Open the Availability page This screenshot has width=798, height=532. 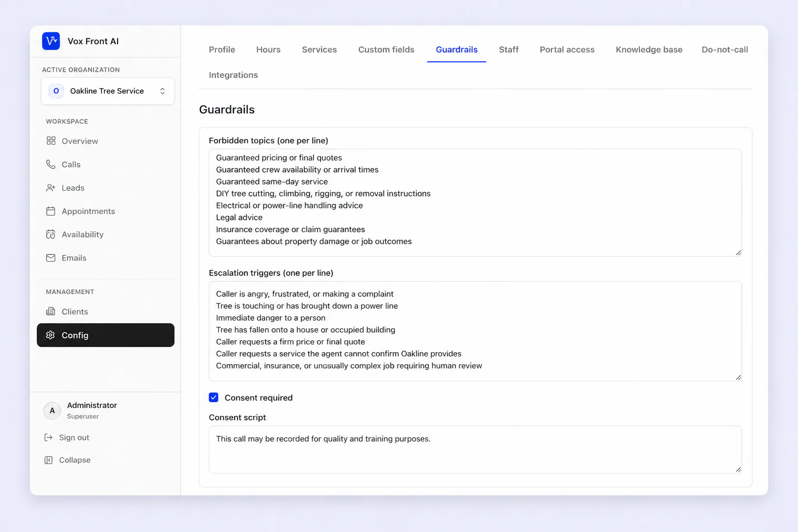(106, 234)
